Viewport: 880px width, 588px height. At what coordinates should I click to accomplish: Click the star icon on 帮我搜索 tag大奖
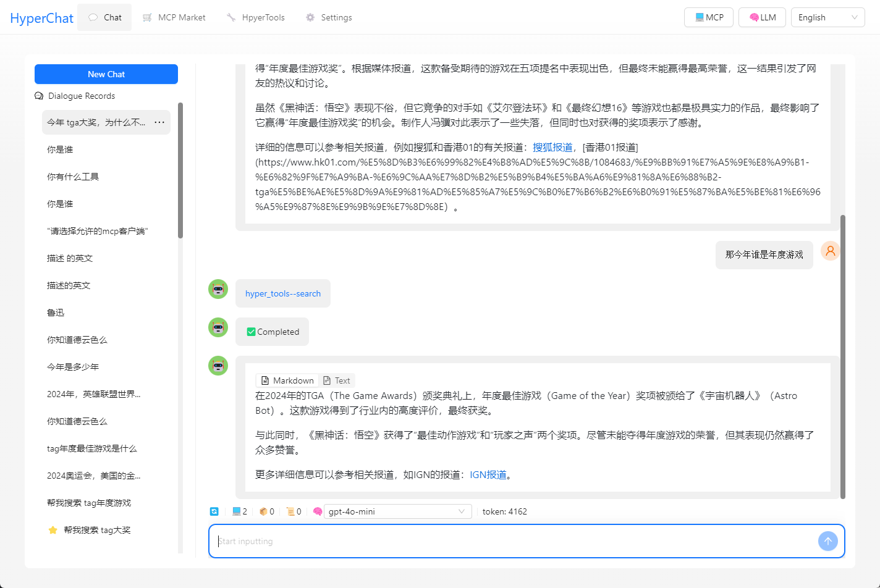pyautogui.click(x=53, y=530)
